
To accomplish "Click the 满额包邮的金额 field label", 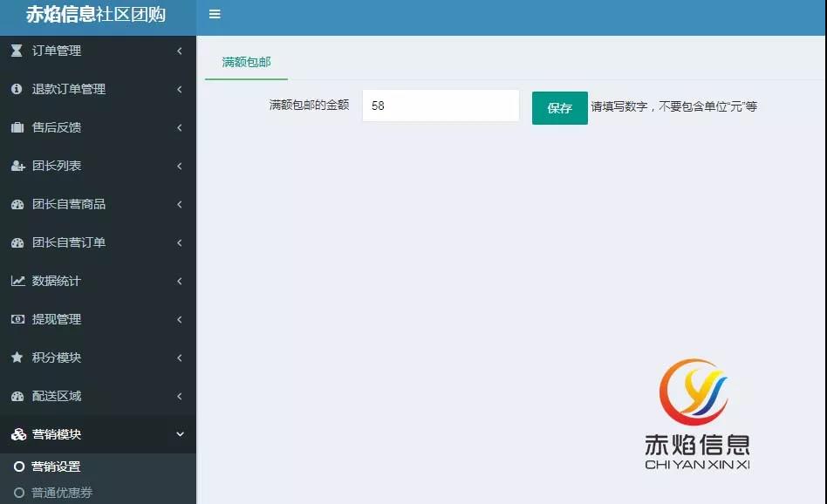I will (x=309, y=105).
